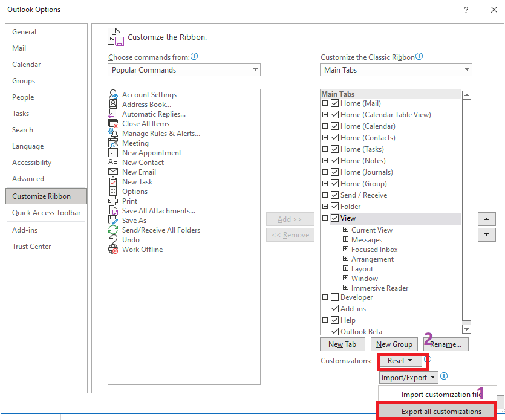The image size is (505, 420).
Task: Click the Address Book command icon
Action: point(113,105)
